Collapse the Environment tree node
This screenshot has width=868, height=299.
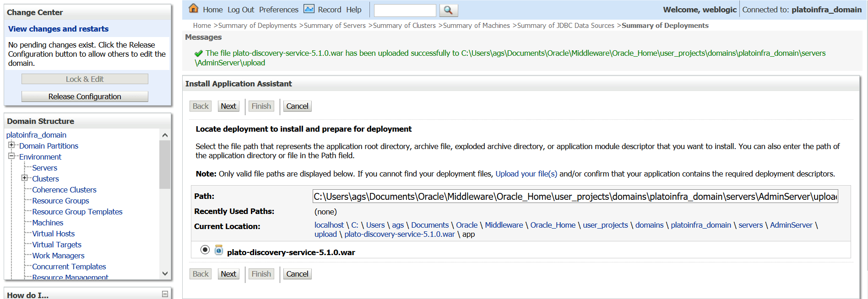click(x=11, y=156)
